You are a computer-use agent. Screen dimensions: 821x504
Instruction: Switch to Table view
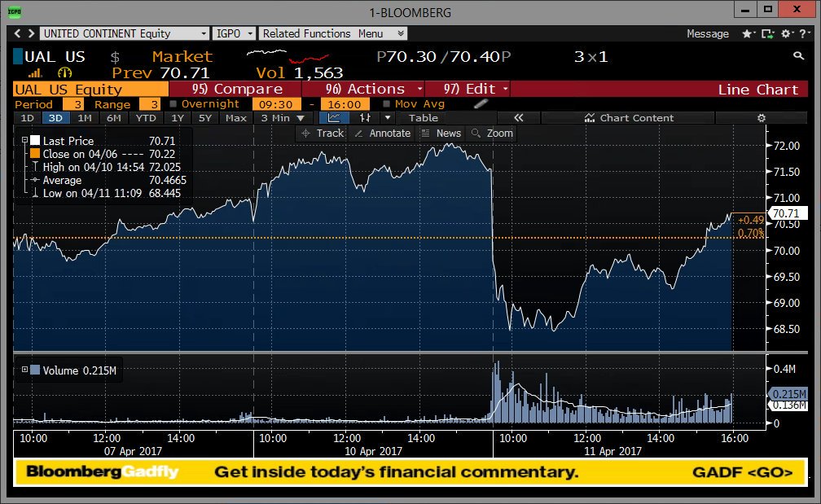(x=423, y=118)
